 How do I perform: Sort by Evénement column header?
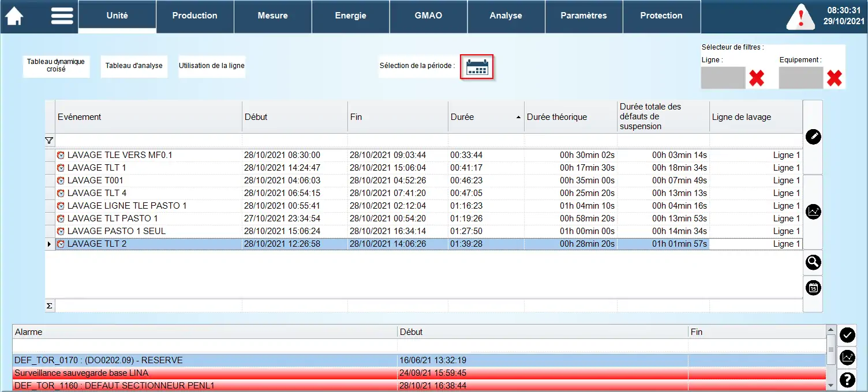pos(148,117)
